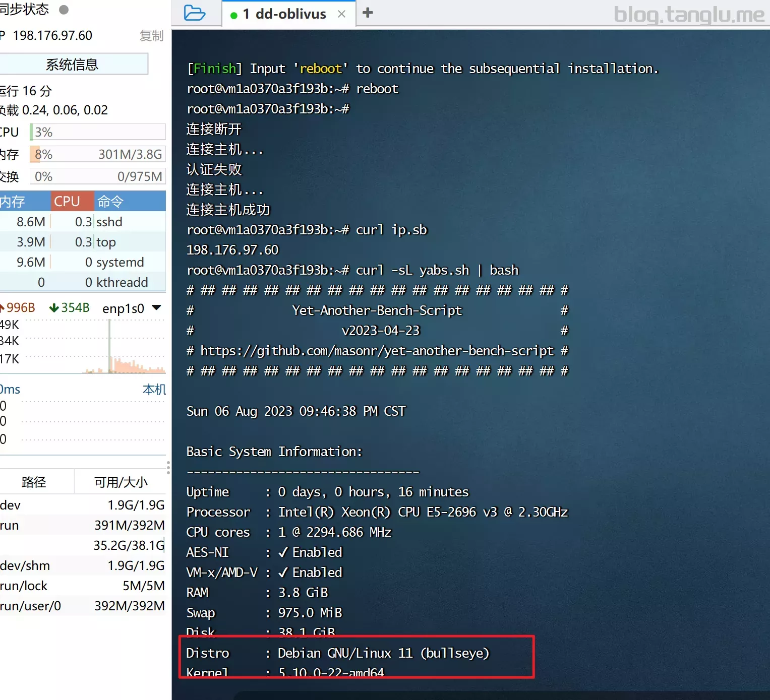The image size is (770, 700).
Task: Select the dev/shm disk row
Action: click(x=83, y=565)
